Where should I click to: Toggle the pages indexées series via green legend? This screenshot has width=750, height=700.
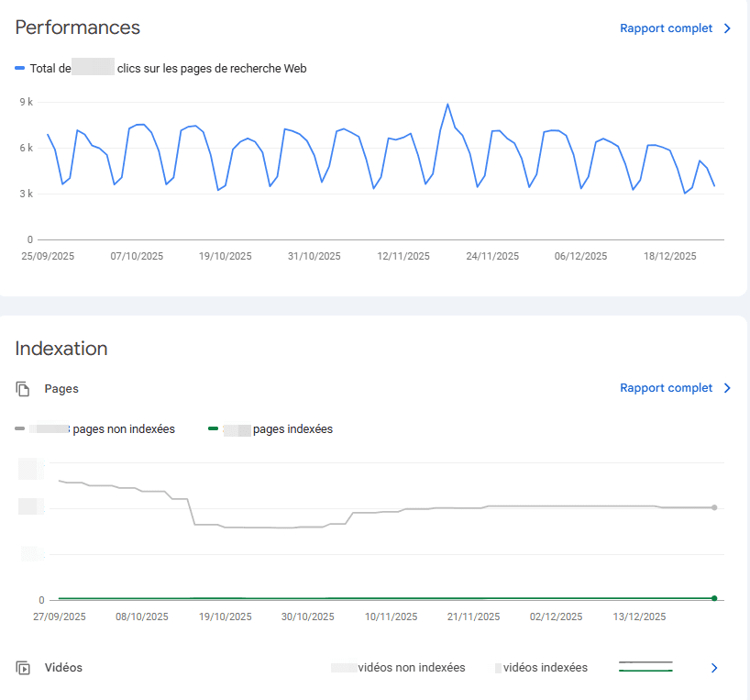pyautogui.click(x=213, y=428)
